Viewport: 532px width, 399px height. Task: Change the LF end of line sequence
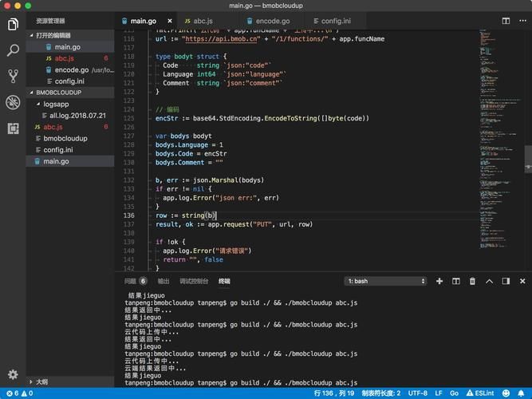click(x=439, y=393)
